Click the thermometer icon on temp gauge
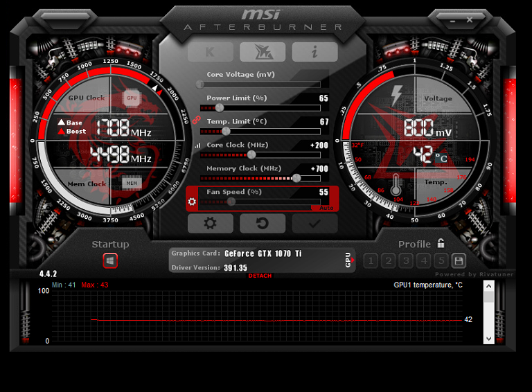532x392 pixels. coord(396,184)
